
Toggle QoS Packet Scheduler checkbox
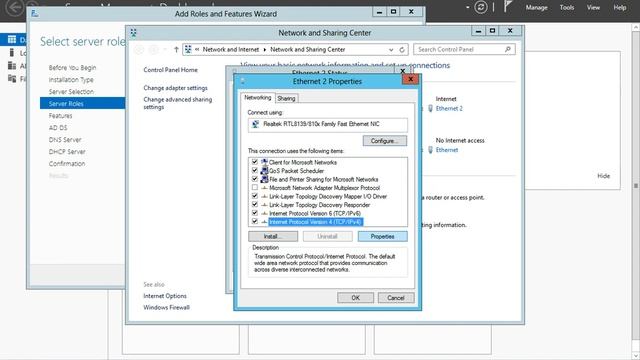255,171
